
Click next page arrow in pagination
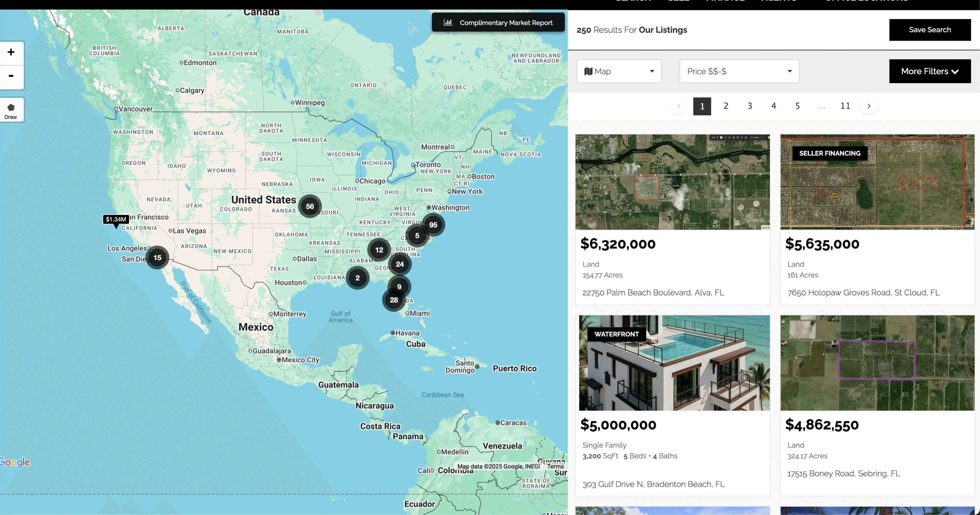click(x=869, y=106)
